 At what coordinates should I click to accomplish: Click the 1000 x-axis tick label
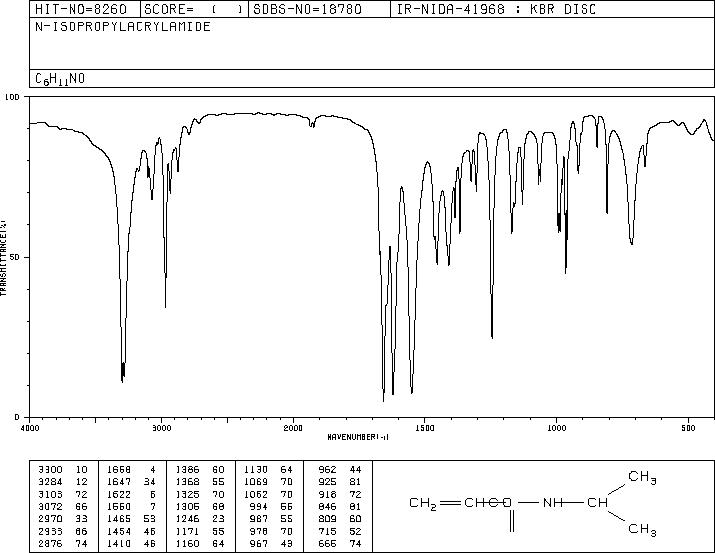coord(556,428)
